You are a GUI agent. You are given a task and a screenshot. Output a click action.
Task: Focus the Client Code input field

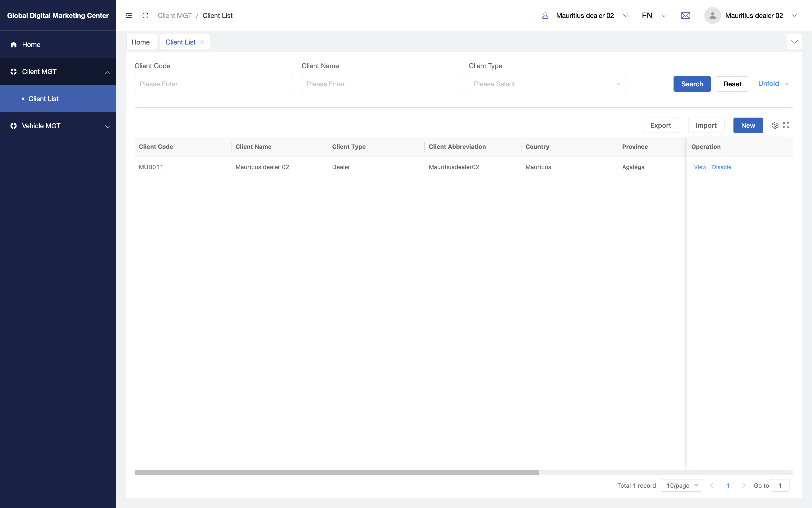[213, 84]
